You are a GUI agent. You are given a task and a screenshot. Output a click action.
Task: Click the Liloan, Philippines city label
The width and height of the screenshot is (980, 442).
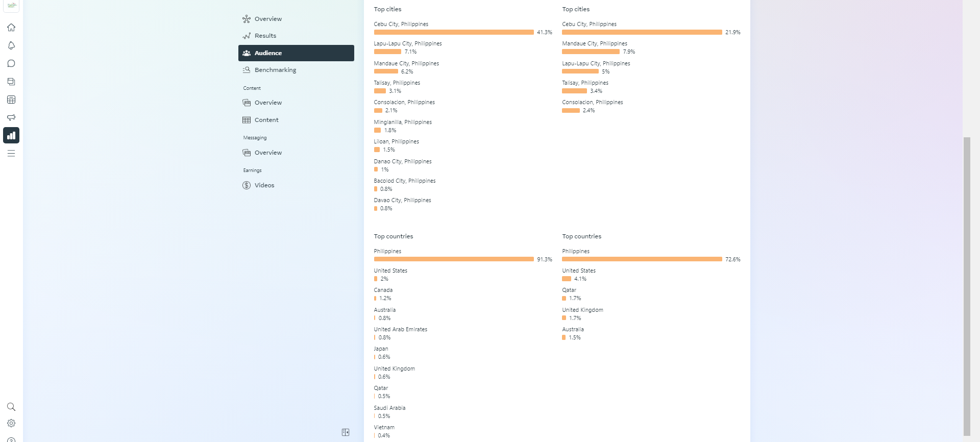click(397, 142)
